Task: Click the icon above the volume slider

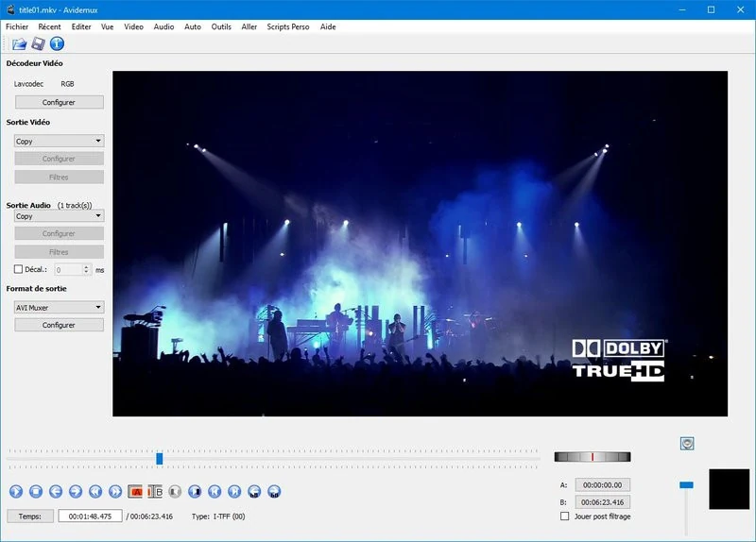Action: [687, 443]
